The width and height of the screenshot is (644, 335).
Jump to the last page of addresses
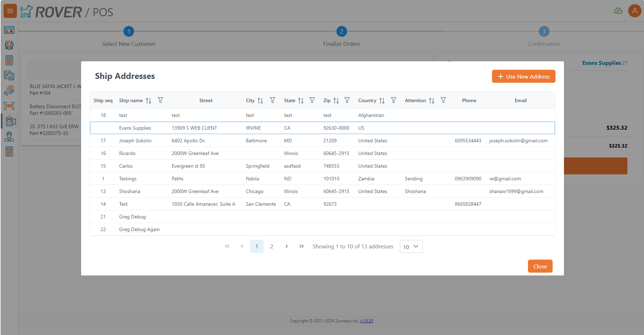tap(301, 247)
